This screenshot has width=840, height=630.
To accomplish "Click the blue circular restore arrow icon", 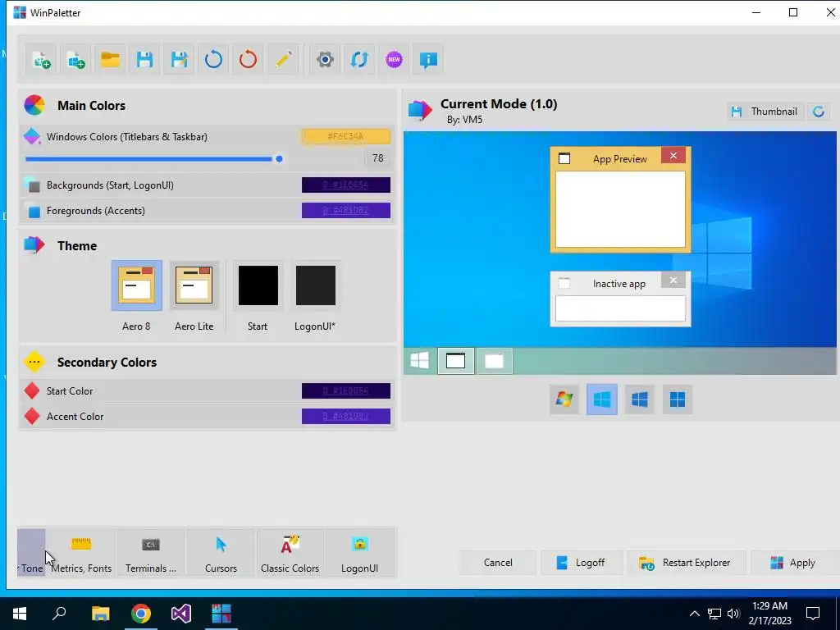I will 214,59.
